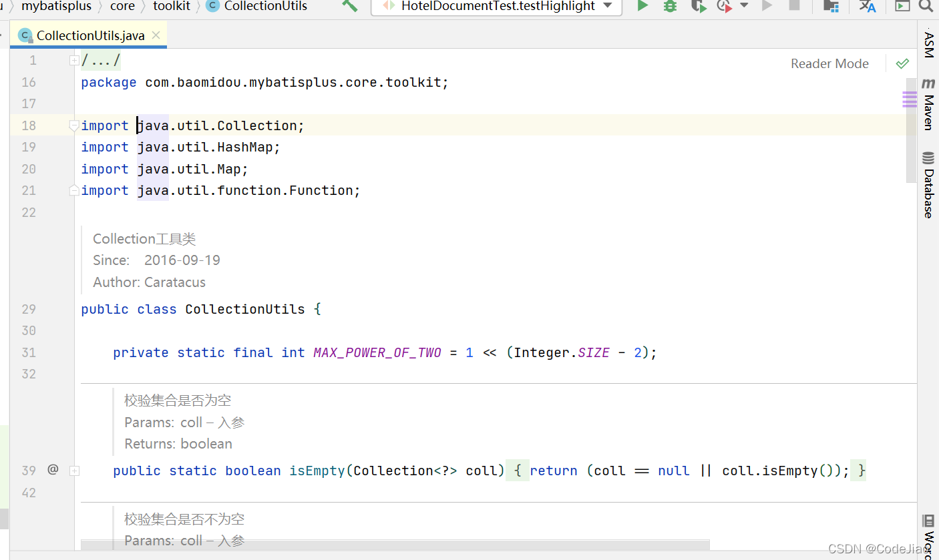Open the run anything terminal icon
This screenshot has height=560, width=939.
(902, 6)
